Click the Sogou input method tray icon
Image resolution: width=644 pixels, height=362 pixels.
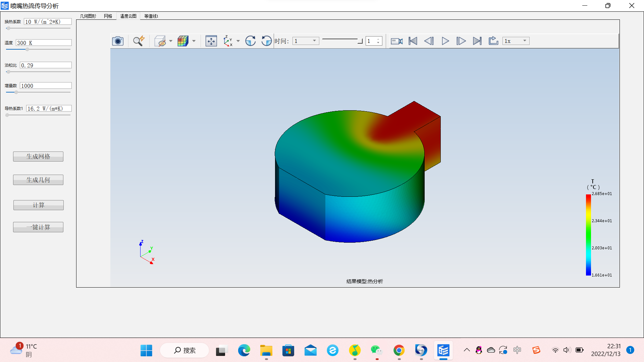tap(536, 350)
